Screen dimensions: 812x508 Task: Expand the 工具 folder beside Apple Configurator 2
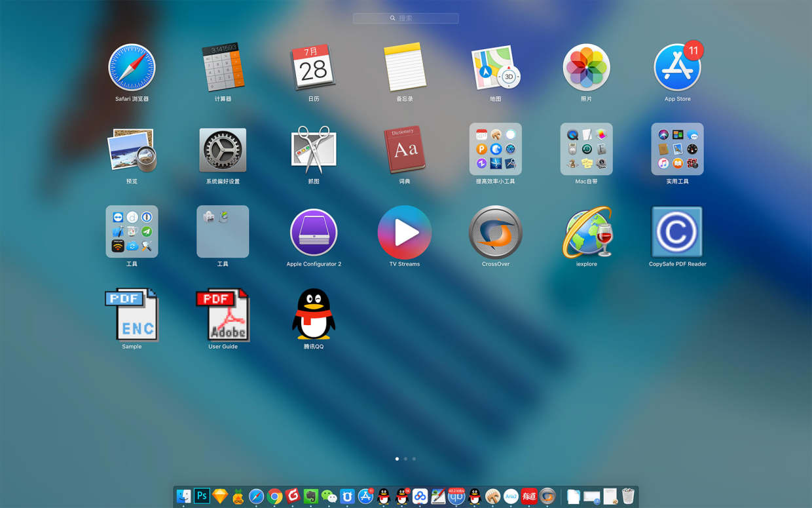223,231
